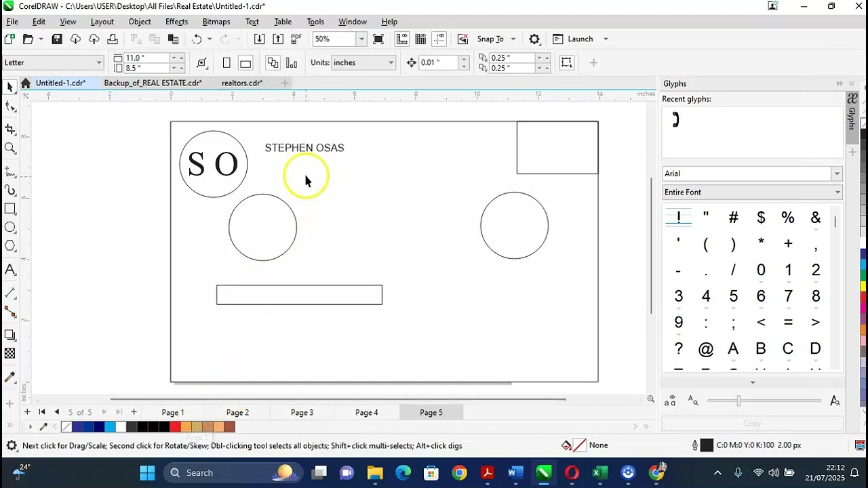Select the Transparency tool
Viewport: 868px width, 488px height.
coord(10,353)
